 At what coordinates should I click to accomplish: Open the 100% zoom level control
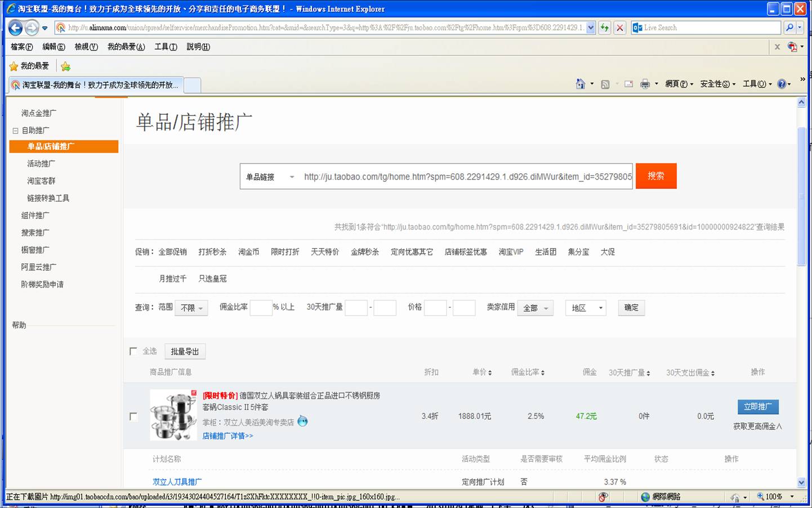(776, 497)
